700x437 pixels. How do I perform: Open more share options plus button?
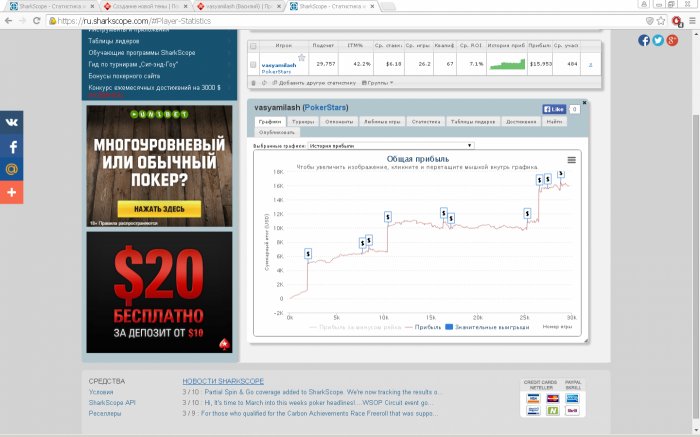coord(12,192)
